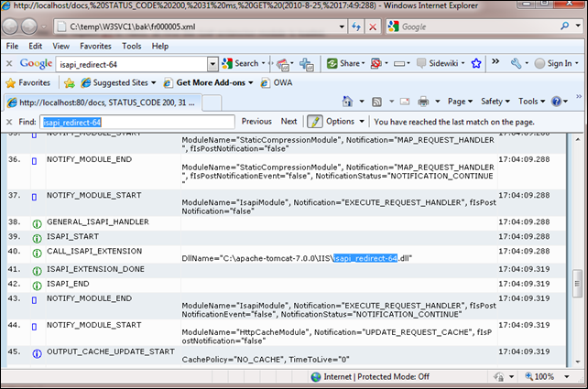The width and height of the screenshot is (588, 389).
Task: Click the info icon for ISAPI_EXTENSION_DONE row
Action: pos(37,271)
